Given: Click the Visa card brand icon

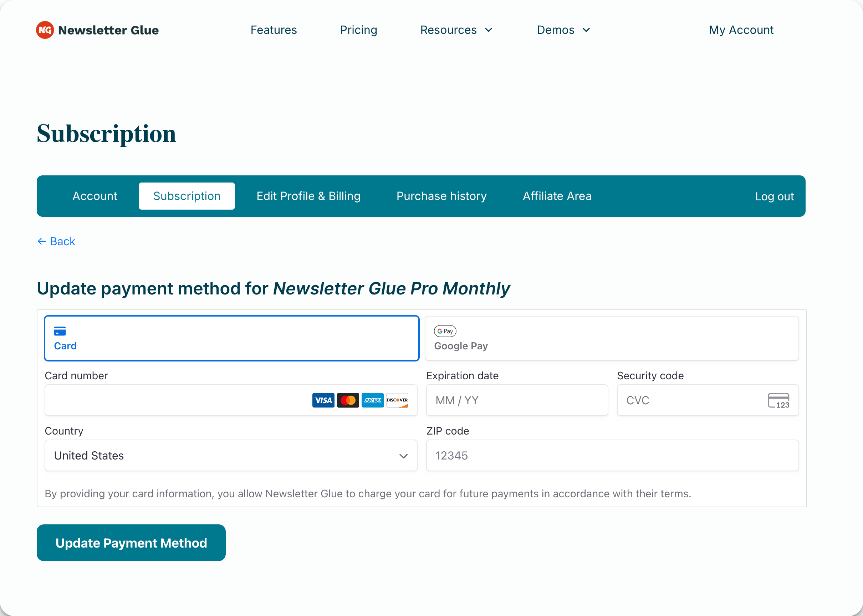Looking at the screenshot, I should 323,400.
